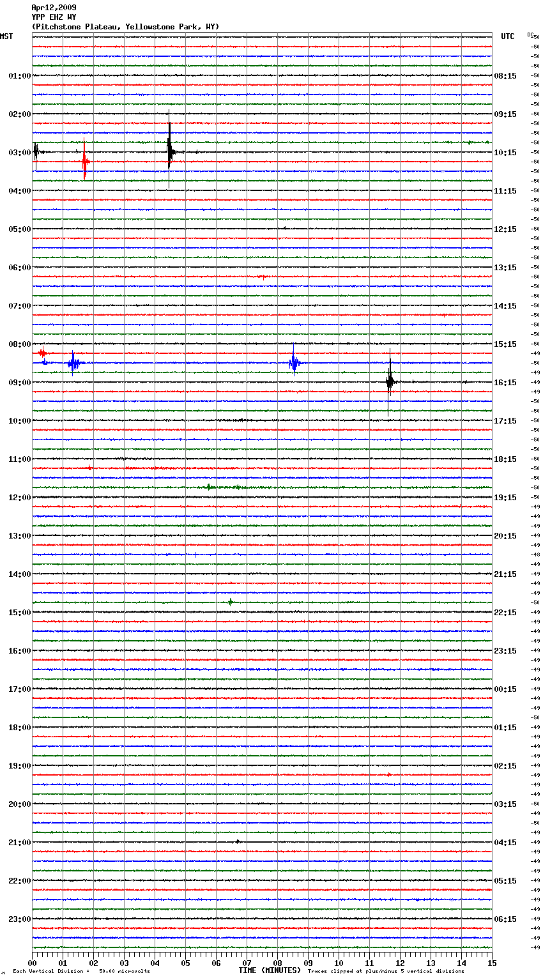The image size is (543, 980).
Task: Click the blue burst near minute 1.3 at 08:30
Action: (74, 364)
